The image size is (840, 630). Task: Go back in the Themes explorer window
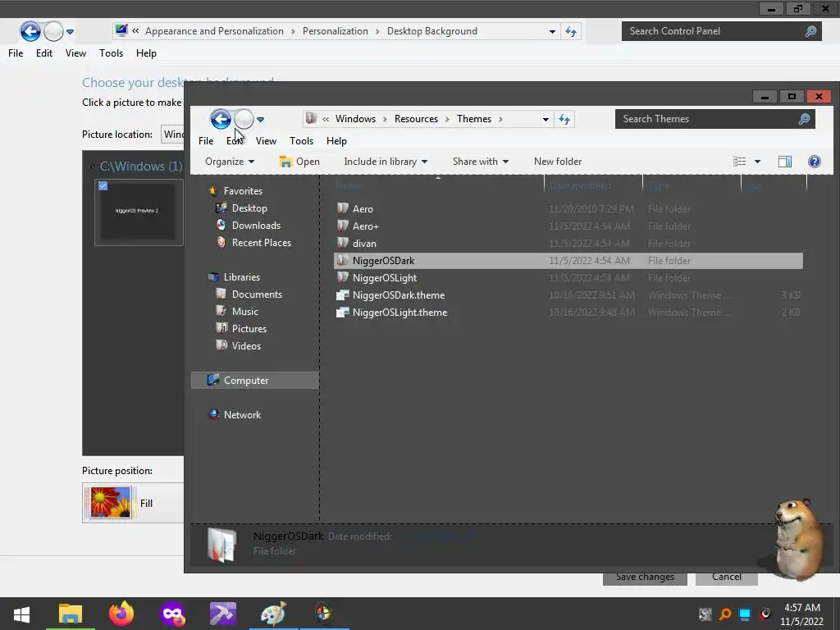(221, 119)
